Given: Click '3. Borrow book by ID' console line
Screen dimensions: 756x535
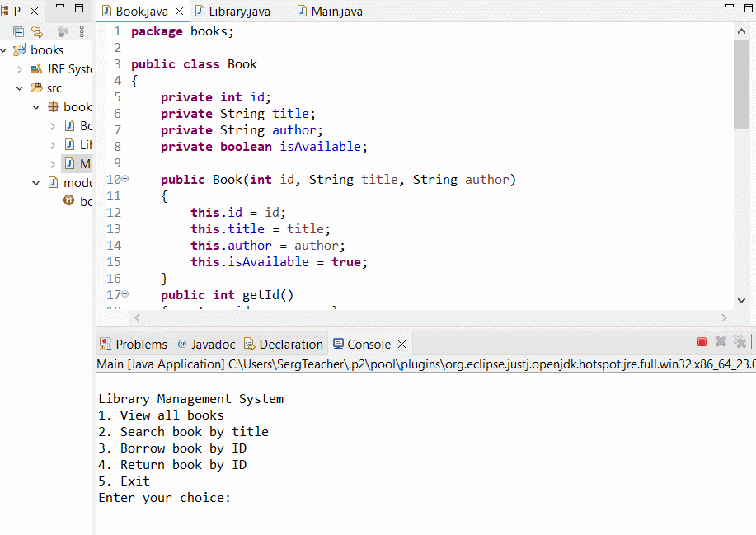Looking at the screenshot, I should [x=172, y=448].
